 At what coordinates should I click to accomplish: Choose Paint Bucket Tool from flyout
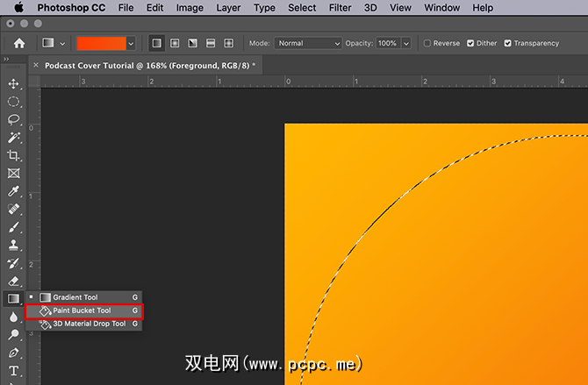pyautogui.click(x=82, y=310)
